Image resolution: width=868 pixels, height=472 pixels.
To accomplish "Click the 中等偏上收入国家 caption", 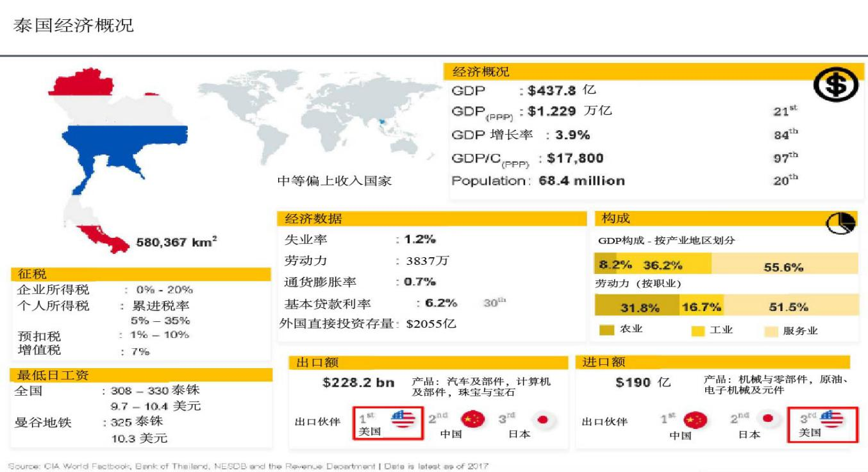I will pyautogui.click(x=334, y=181).
